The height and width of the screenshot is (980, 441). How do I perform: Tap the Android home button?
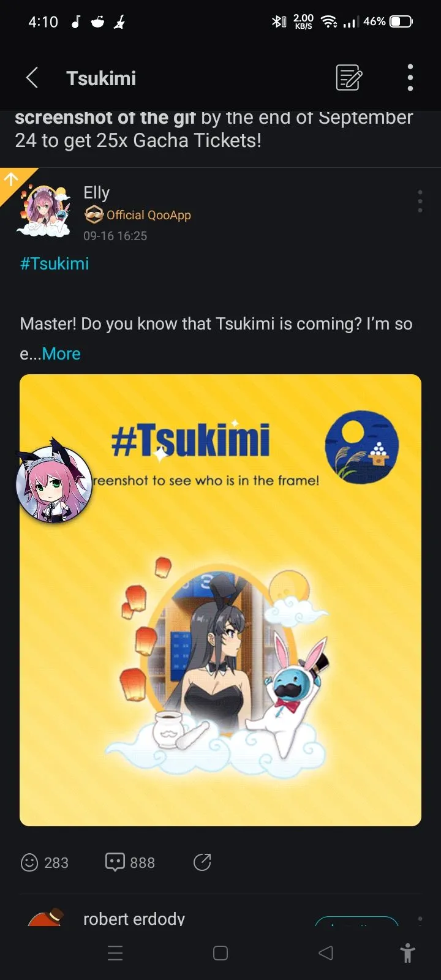[x=221, y=953]
